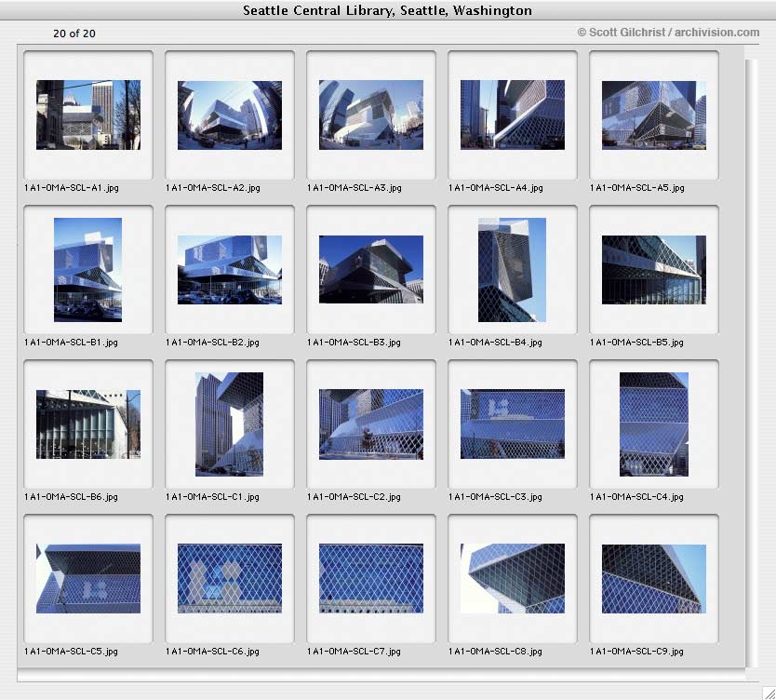Choose thumbnail 1A1-OMA-SCL-C8.jpg
Screen dimensions: 776x700
(x=513, y=579)
